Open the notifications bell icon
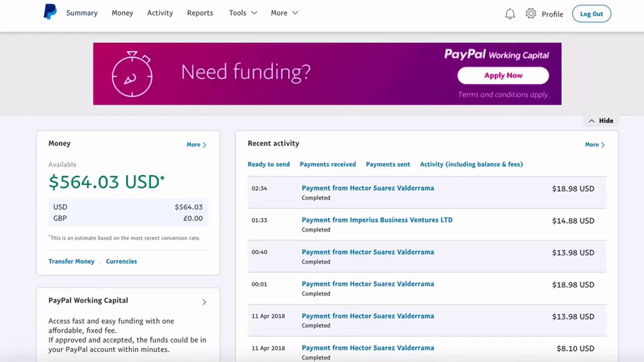The image size is (644, 362). pyautogui.click(x=510, y=14)
